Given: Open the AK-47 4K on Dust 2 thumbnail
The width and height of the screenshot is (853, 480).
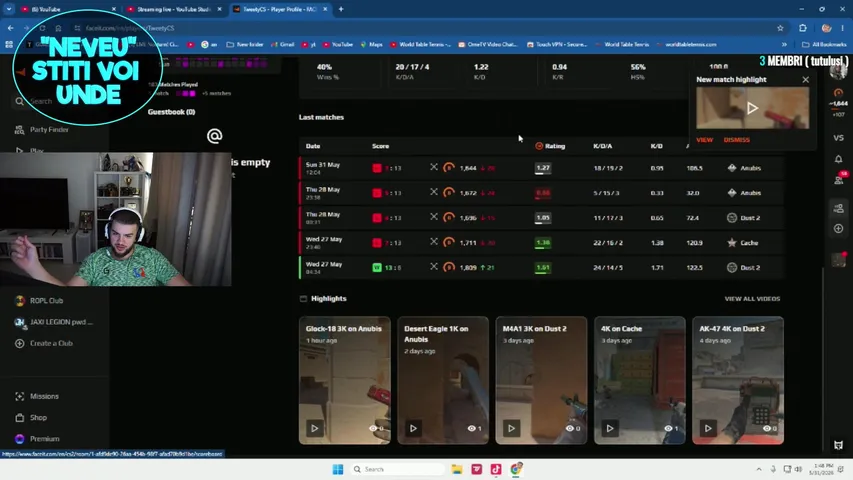Looking at the screenshot, I should [738, 380].
